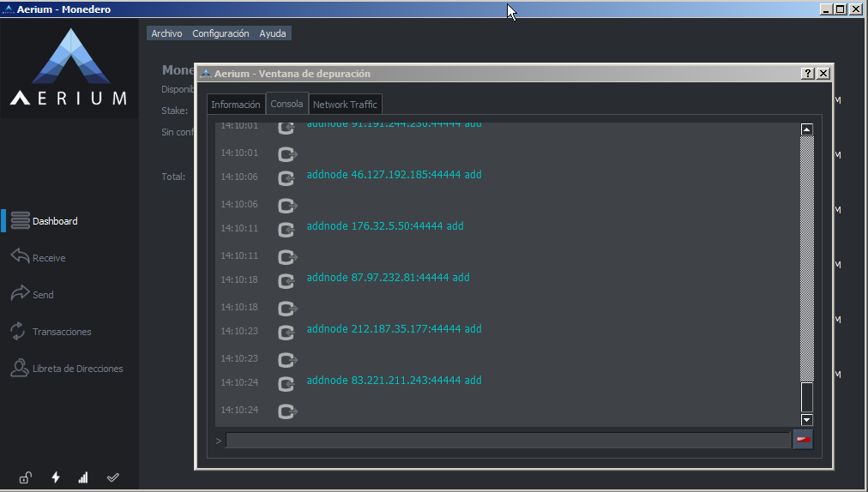Click the console scrollbar thumb
This screenshot has height=492, width=868.
tap(807, 397)
